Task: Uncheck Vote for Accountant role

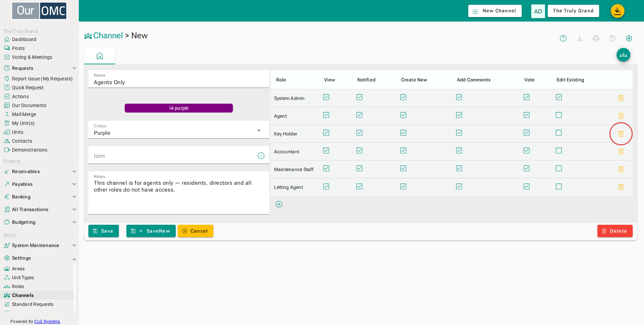Action: pos(527,151)
